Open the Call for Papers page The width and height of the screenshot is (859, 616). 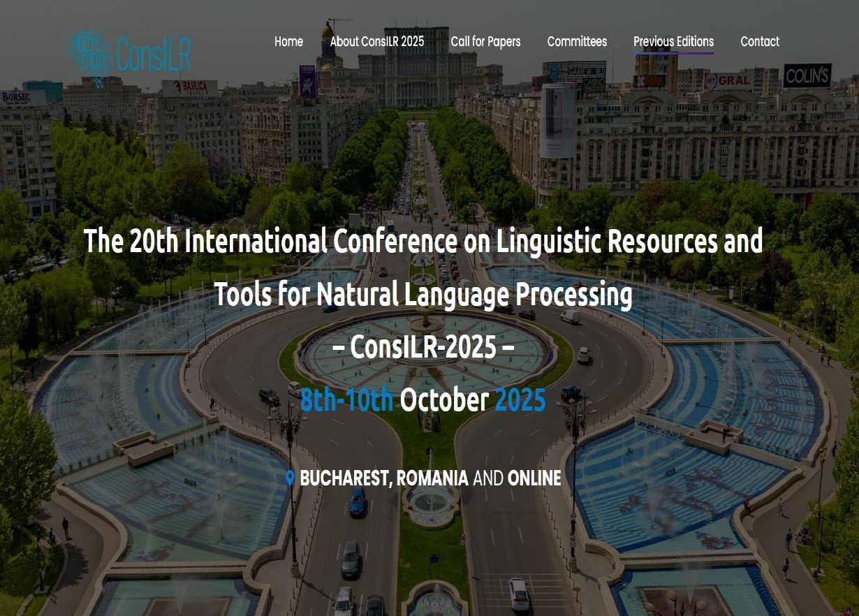tap(485, 42)
